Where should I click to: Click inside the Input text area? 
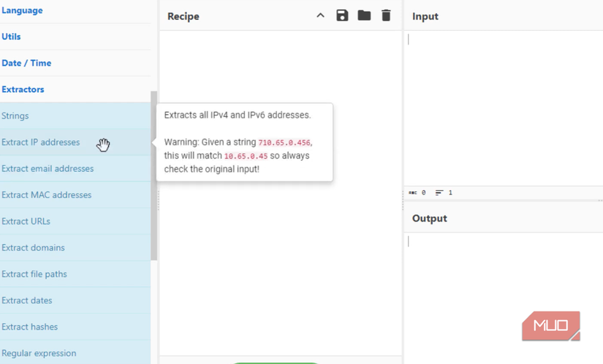click(504, 108)
